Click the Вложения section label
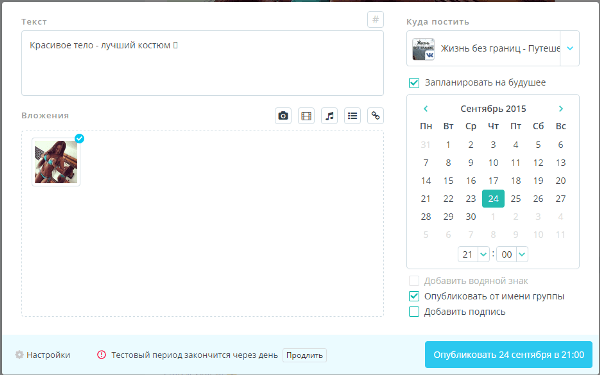Viewport: 600px width, 375px height. point(45,115)
